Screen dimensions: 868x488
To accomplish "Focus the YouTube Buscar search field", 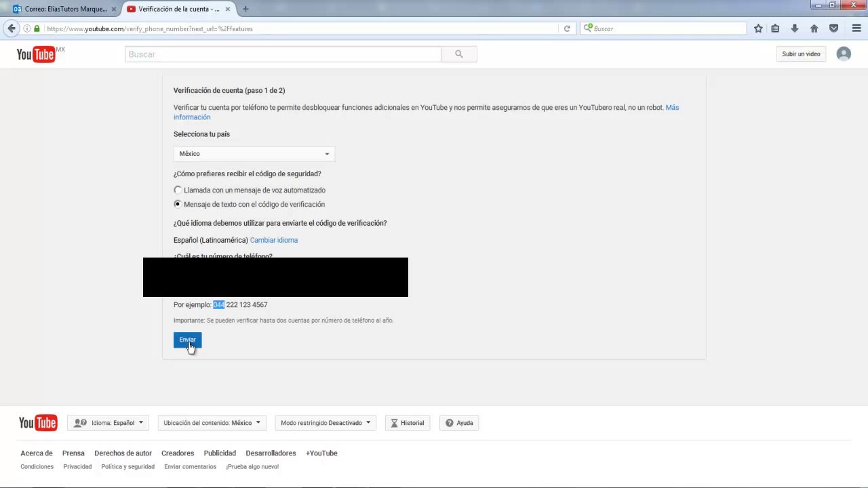I will coord(283,54).
